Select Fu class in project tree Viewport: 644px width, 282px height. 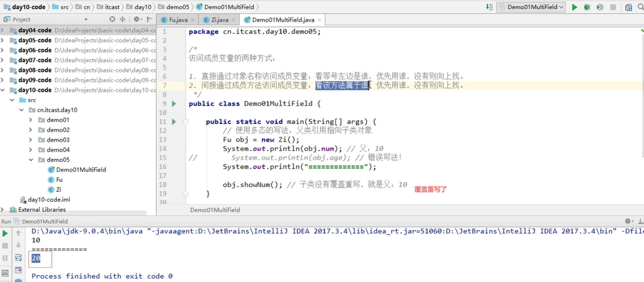55,179
